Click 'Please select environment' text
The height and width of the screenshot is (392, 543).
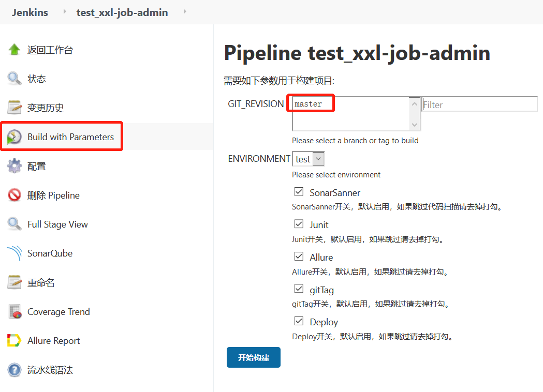click(x=336, y=175)
